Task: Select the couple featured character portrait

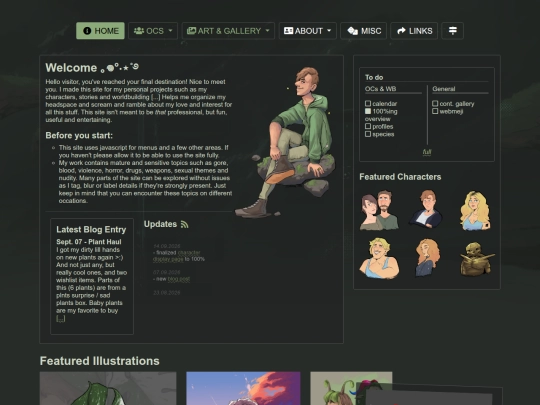Action: [379, 210]
